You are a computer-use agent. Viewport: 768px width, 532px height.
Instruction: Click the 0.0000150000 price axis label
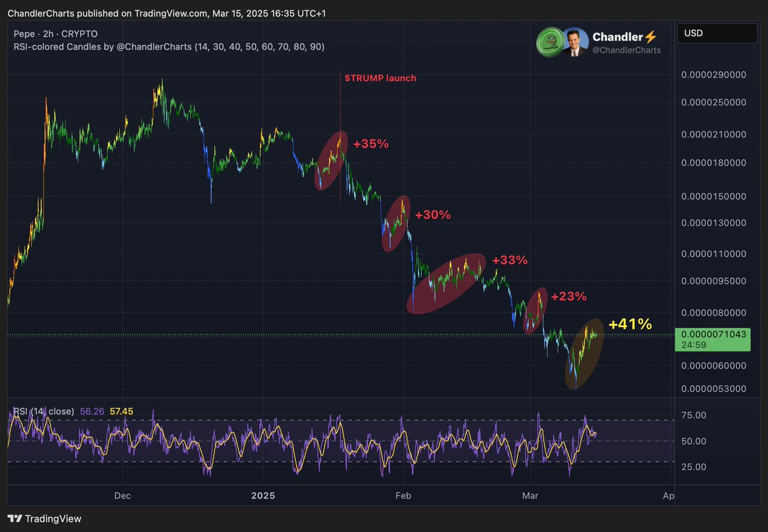(714, 197)
